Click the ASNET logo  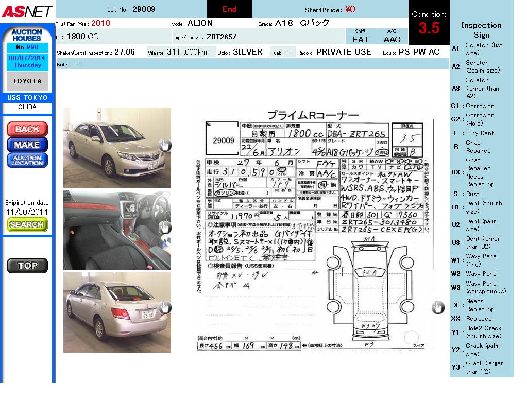[x=27, y=11]
